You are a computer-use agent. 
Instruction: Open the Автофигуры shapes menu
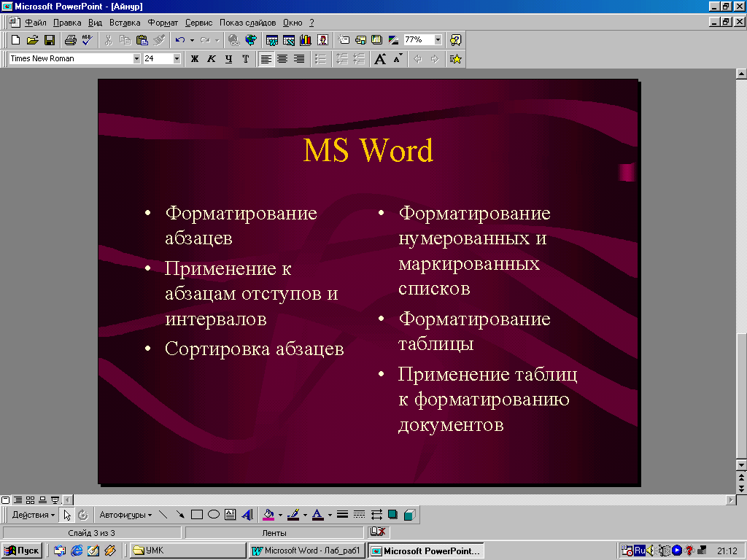coord(125,515)
